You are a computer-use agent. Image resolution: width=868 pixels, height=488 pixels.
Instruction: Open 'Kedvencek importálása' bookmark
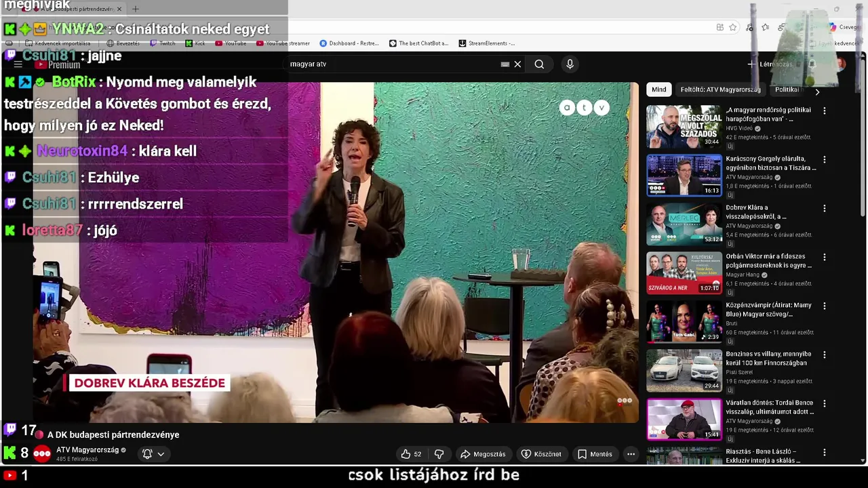click(x=58, y=43)
